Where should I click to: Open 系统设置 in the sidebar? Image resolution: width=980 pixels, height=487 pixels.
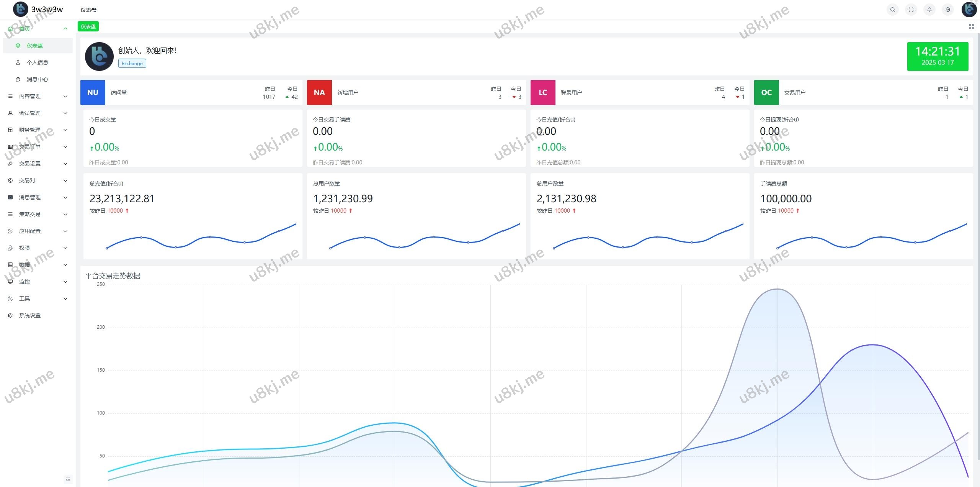30,315
